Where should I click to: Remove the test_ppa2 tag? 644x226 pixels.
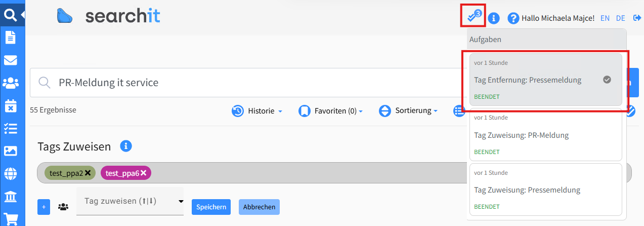pos(88,173)
